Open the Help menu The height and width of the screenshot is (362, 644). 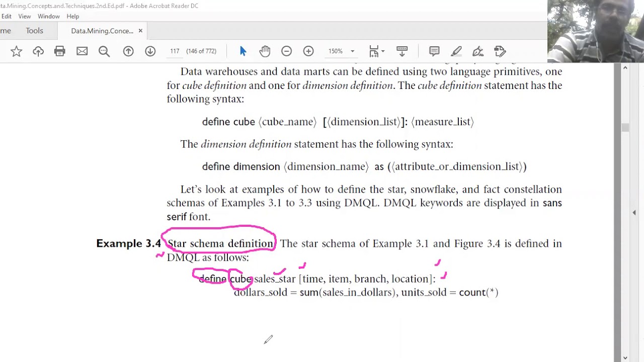point(73,16)
